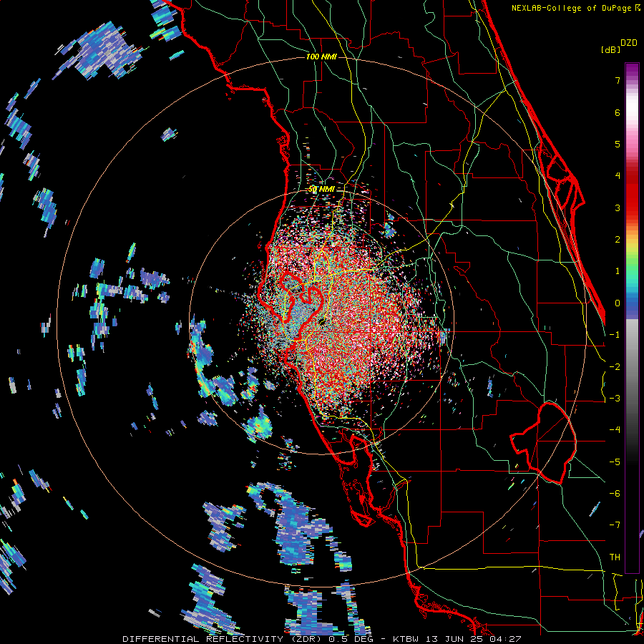This screenshot has height=644, width=644.
Task: Click "DIFFERENTIAL REFLECTIVITY (ZDR)" caption text
Action: [223, 639]
